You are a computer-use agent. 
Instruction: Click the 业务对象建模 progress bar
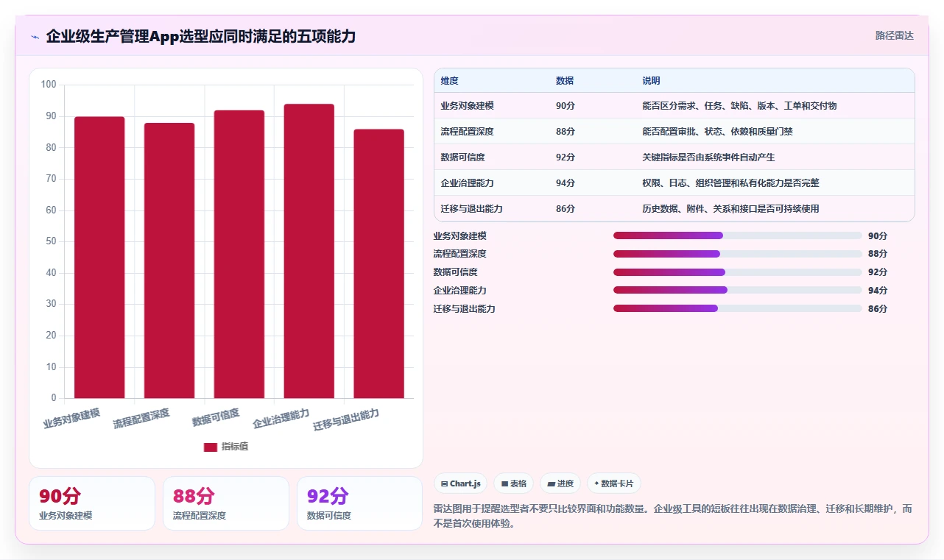[737, 235]
